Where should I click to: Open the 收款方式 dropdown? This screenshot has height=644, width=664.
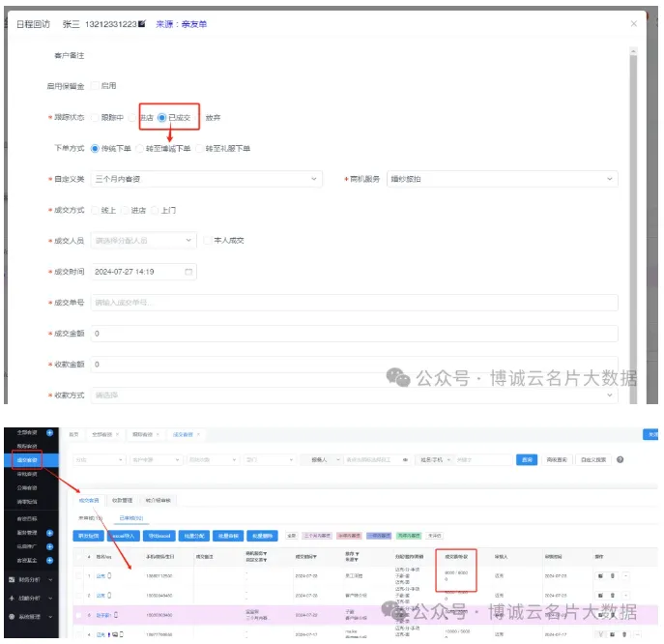coord(354,395)
